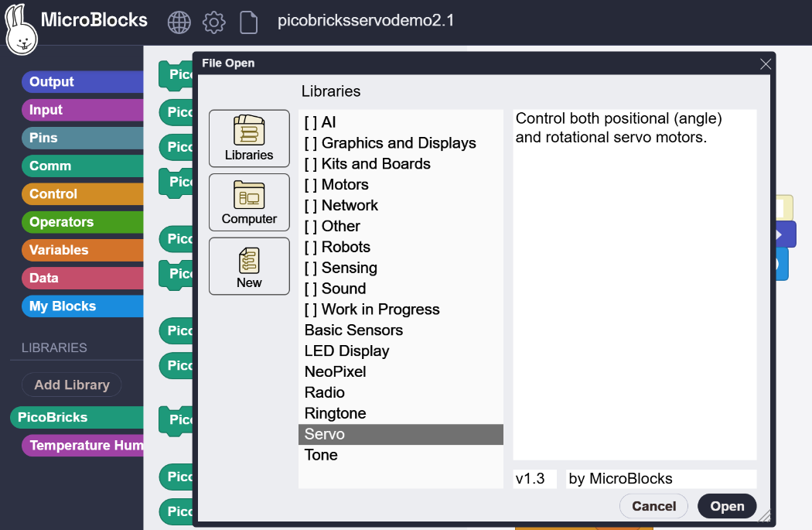Viewport: 812px width, 530px height.
Task: Select the LED Display library
Action: [401, 350]
